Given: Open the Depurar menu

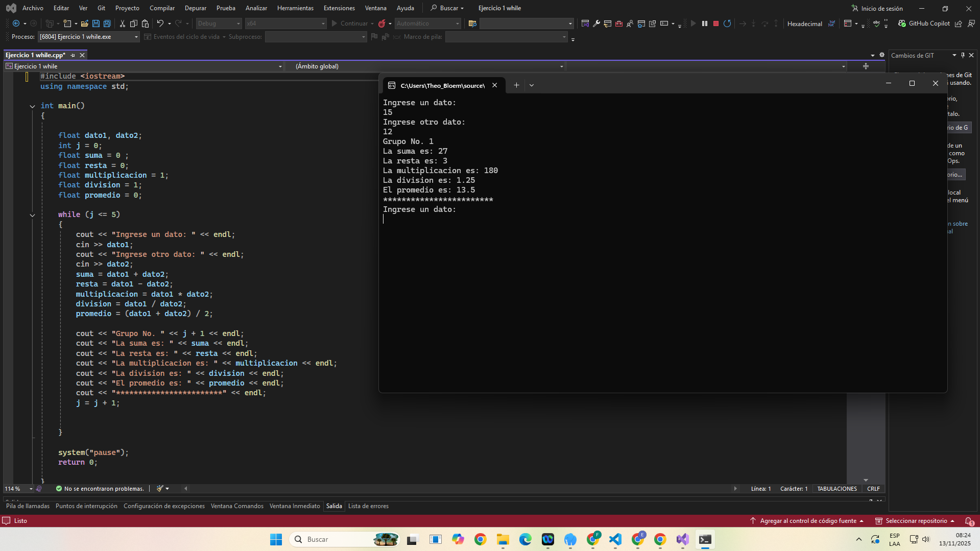Looking at the screenshot, I should (x=195, y=8).
